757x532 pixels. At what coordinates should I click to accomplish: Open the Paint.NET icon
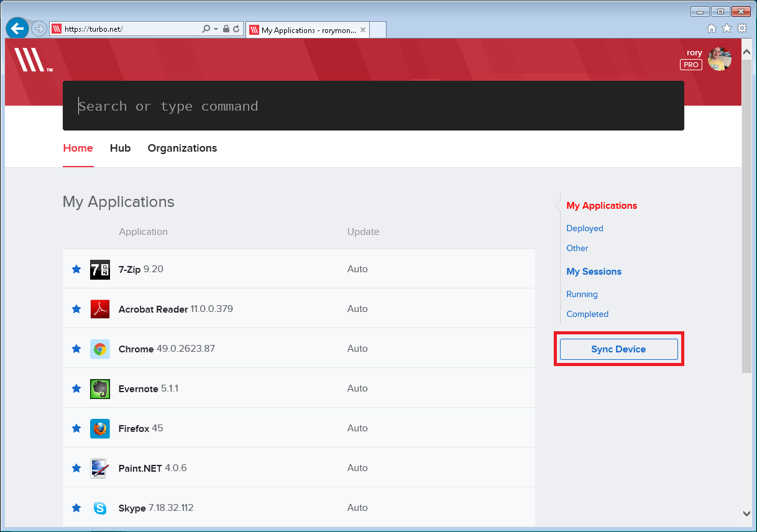pos(99,468)
